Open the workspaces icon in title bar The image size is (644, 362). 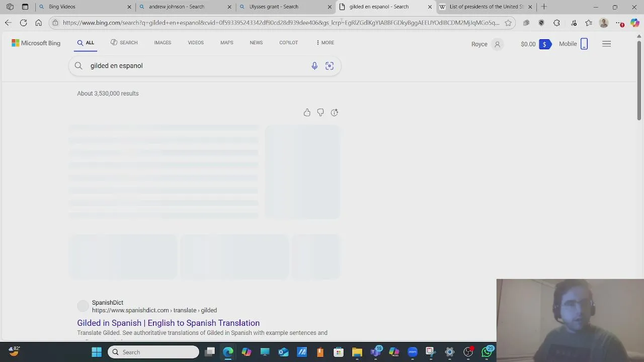click(10, 7)
